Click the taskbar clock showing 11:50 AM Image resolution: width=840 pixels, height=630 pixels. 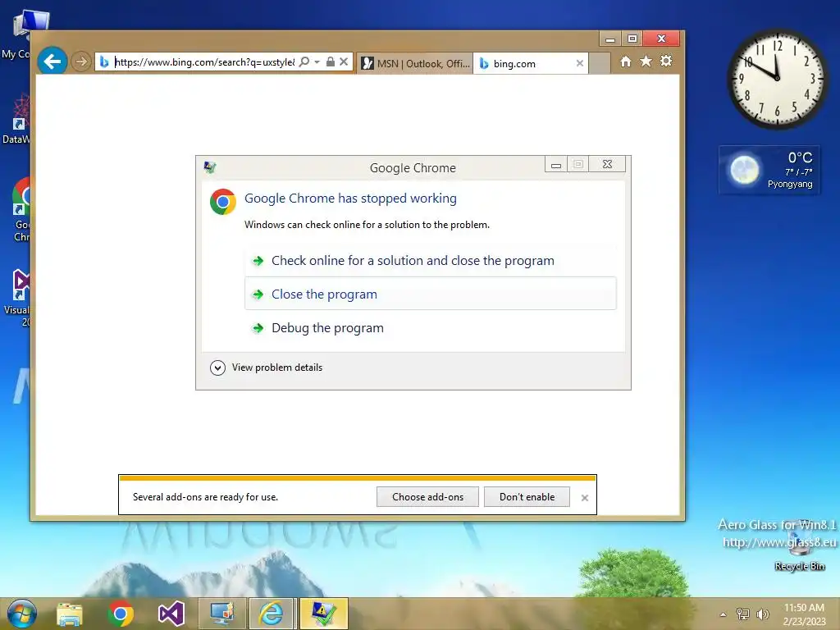[804, 614]
